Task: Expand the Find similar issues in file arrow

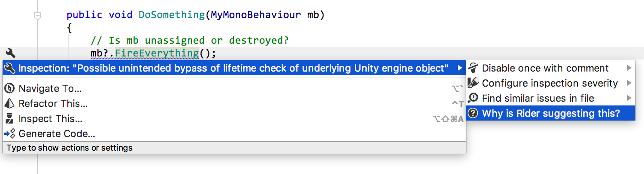Action: (629, 98)
